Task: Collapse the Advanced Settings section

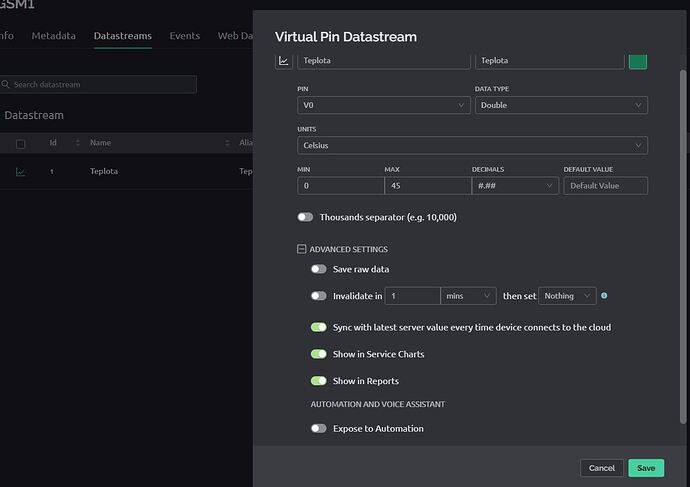Action: point(302,249)
